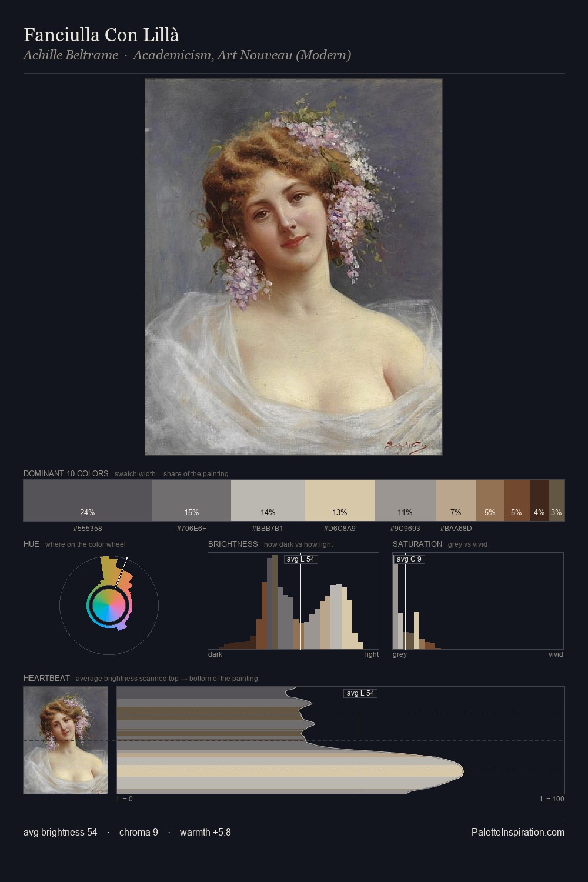
Task: Select the 13% cream swatch
Action: click(340, 500)
